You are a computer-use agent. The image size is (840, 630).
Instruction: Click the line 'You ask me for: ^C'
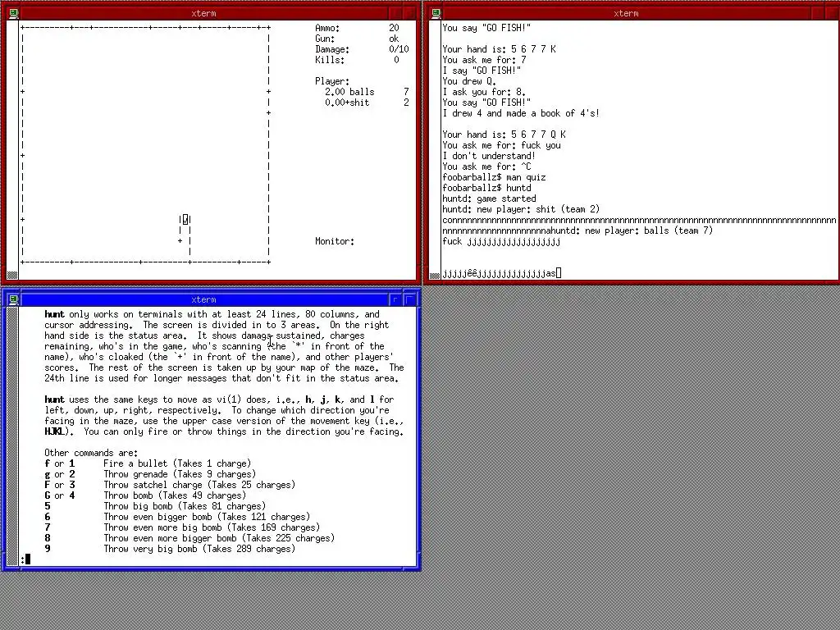[487, 167]
